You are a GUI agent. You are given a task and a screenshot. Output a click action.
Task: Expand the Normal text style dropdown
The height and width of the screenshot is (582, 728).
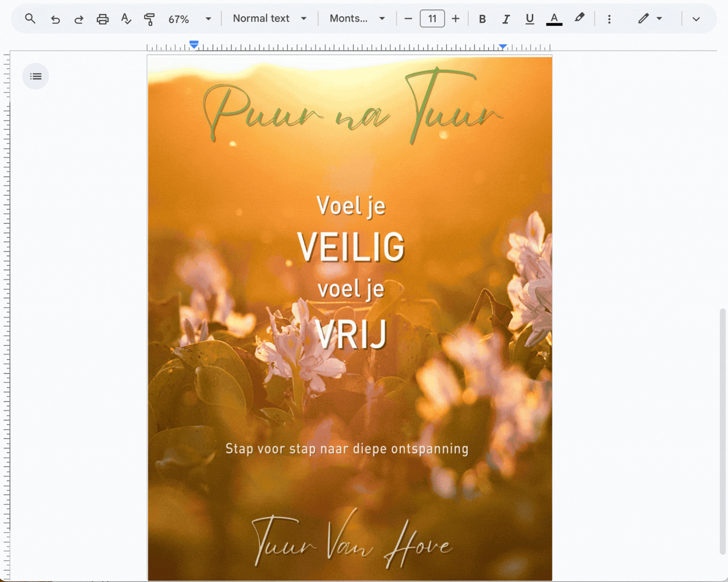coord(270,19)
